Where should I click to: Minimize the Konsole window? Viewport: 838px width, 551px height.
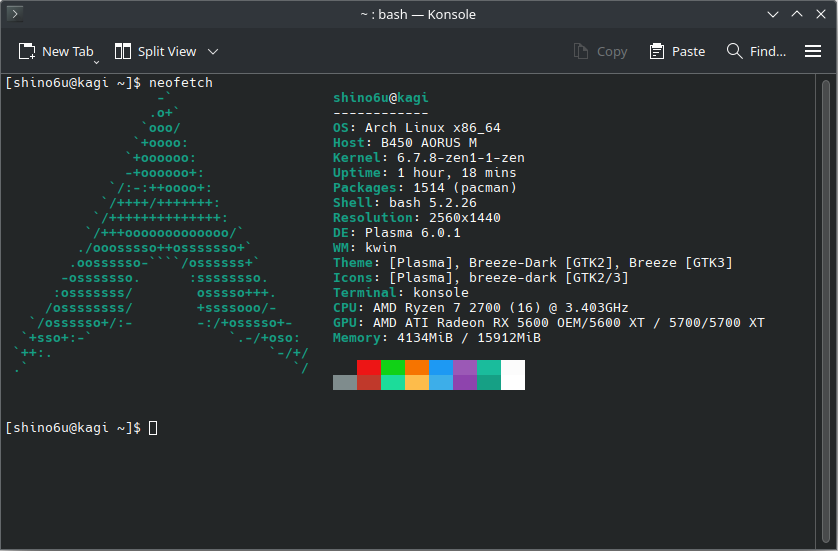pyautogui.click(x=773, y=14)
